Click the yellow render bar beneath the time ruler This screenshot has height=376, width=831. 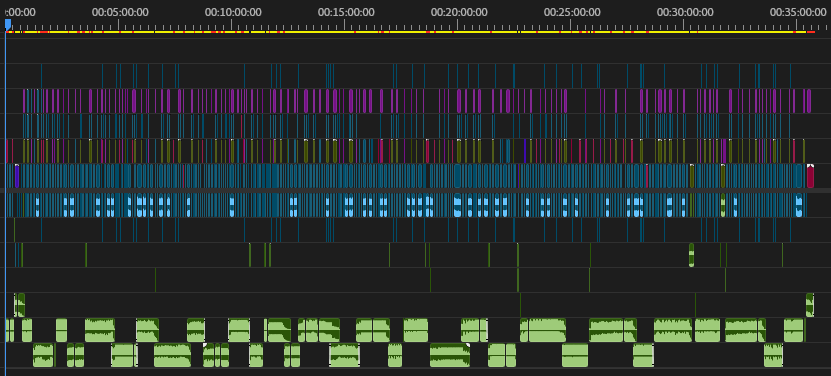(405, 32)
